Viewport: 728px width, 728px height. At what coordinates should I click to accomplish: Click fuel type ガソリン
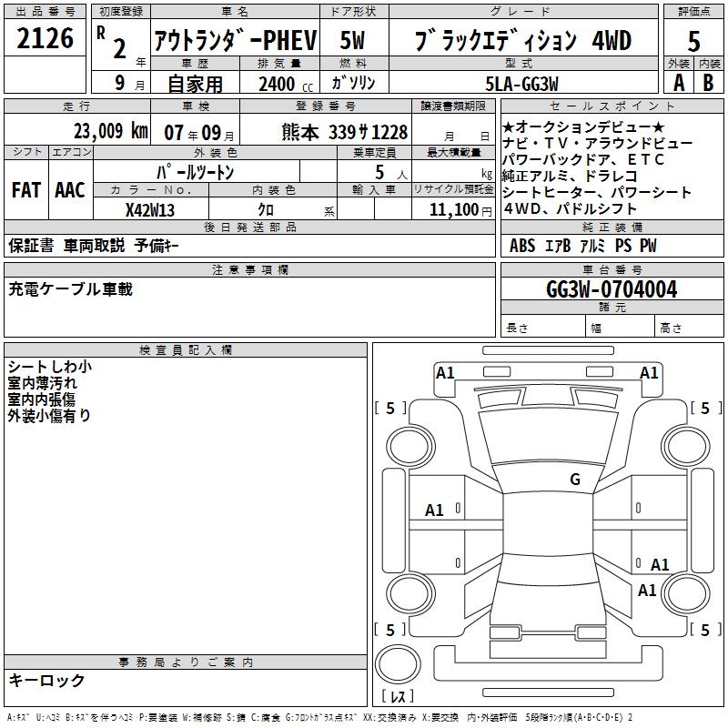click(353, 83)
